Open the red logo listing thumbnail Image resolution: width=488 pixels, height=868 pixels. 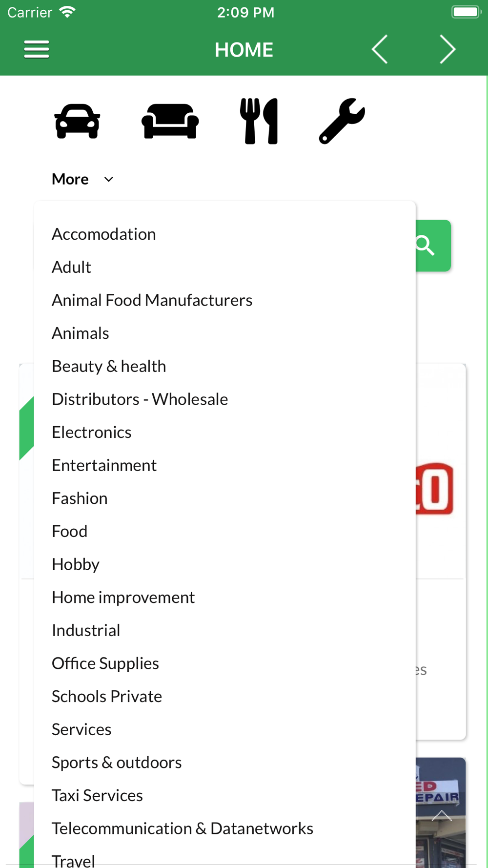435,489
